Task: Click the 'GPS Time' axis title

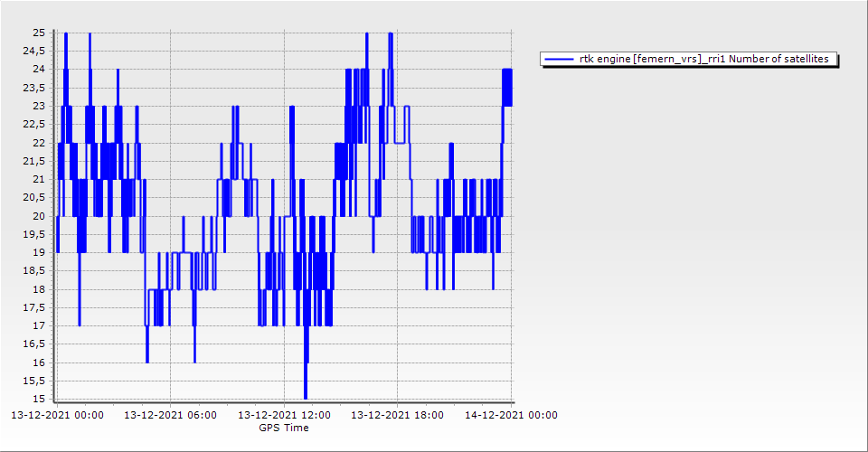Action: [284, 428]
